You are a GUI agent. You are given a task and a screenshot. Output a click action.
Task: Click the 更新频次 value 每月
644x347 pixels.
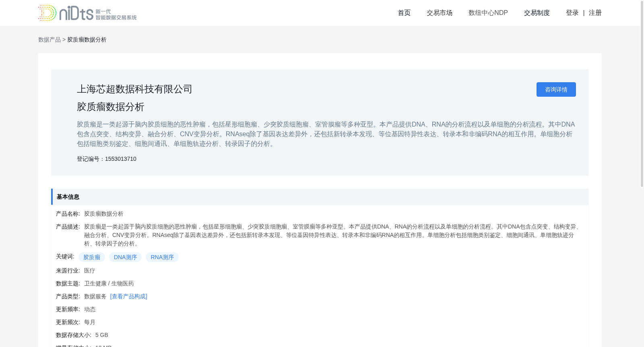click(x=90, y=322)
